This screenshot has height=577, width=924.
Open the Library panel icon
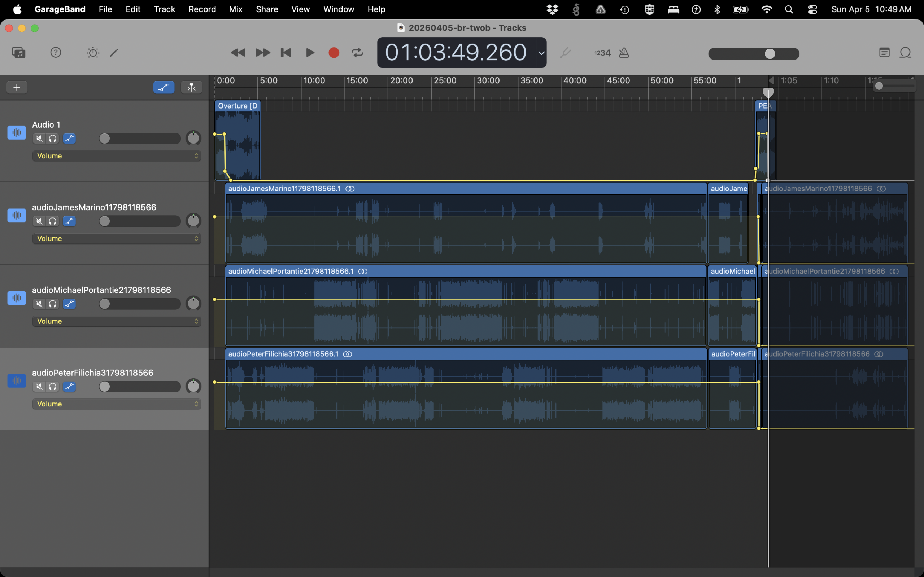[x=18, y=53]
